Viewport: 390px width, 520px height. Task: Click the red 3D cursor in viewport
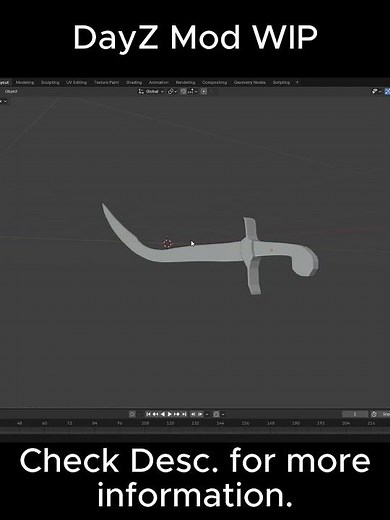168,243
